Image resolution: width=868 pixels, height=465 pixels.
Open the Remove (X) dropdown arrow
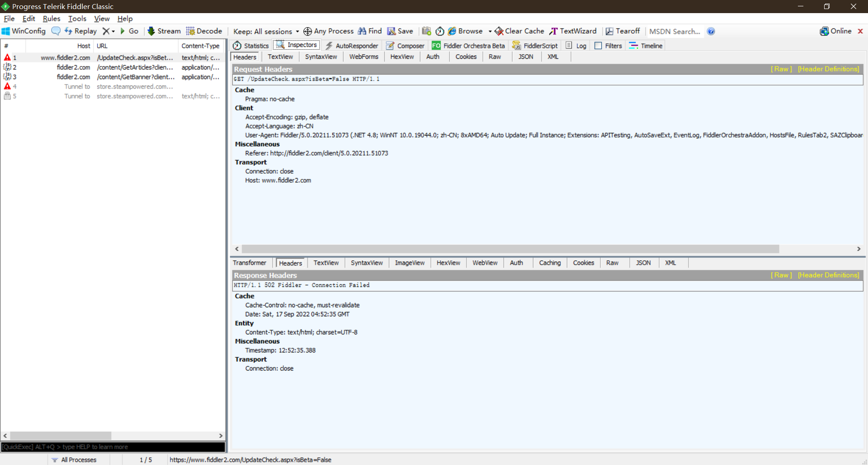pyautogui.click(x=113, y=32)
